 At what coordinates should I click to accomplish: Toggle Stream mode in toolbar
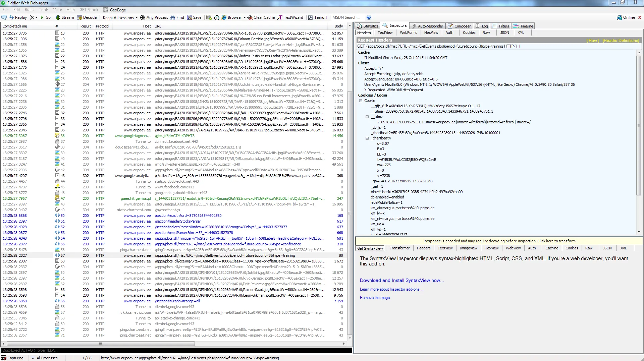coord(65,17)
